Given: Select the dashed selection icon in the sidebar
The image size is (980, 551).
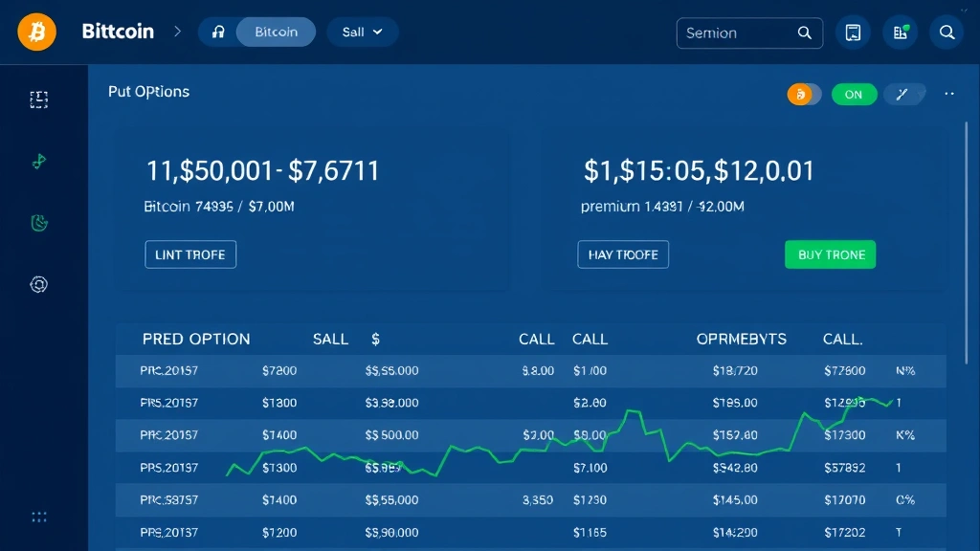Looking at the screenshot, I should pyautogui.click(x=38, y=99).
